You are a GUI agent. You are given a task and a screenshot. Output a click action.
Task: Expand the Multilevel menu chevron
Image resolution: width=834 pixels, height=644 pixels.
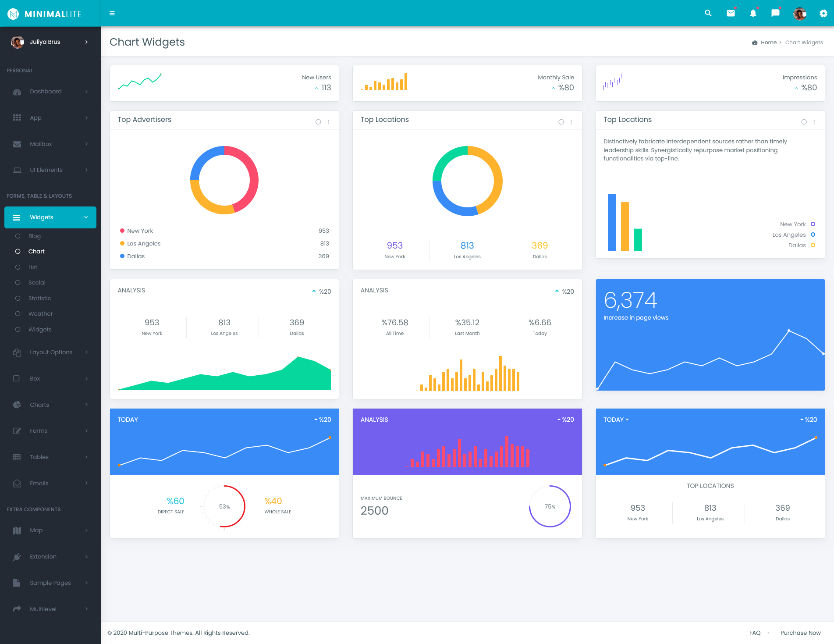(86, 609)
